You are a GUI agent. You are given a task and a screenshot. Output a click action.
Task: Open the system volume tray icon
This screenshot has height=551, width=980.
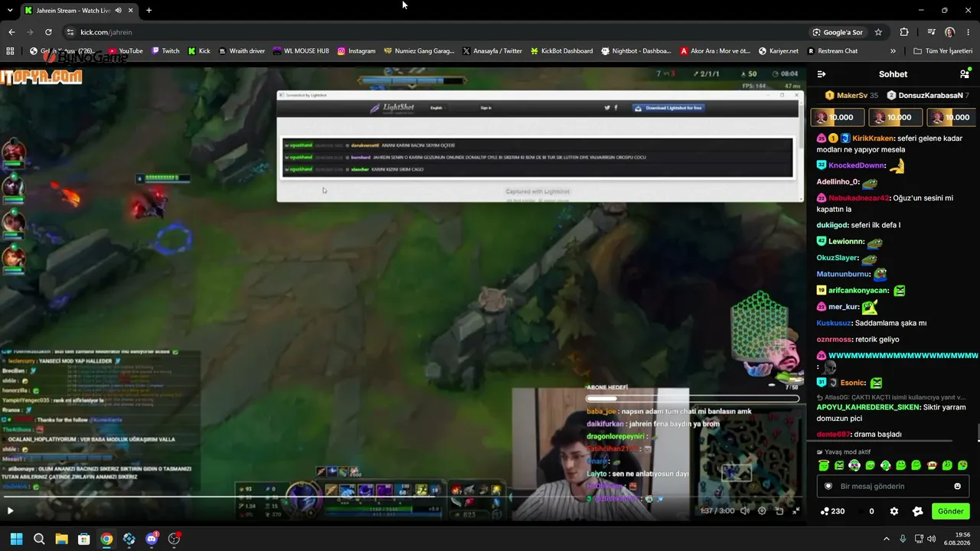point(932,539)
